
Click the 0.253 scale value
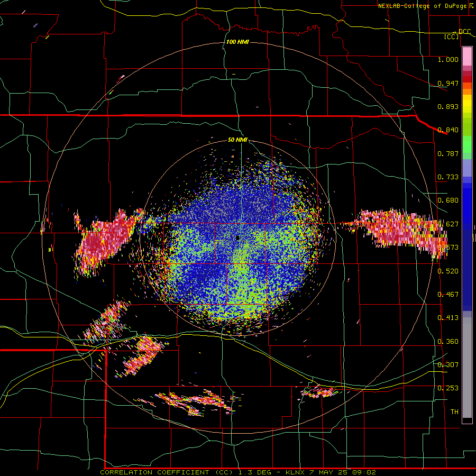448,388
